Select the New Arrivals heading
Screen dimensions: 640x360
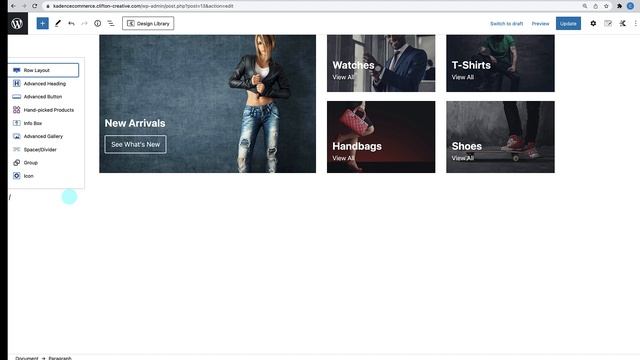[x=135, y=123]
